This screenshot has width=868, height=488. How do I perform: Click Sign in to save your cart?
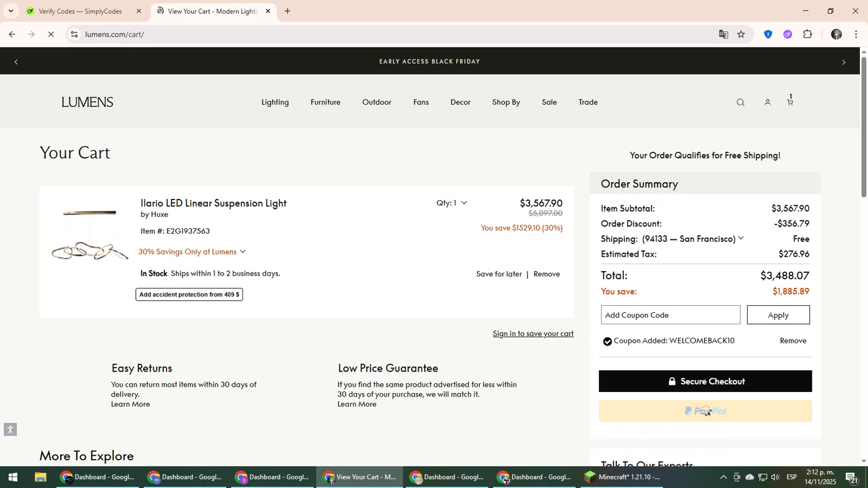[x=532, y=334]
